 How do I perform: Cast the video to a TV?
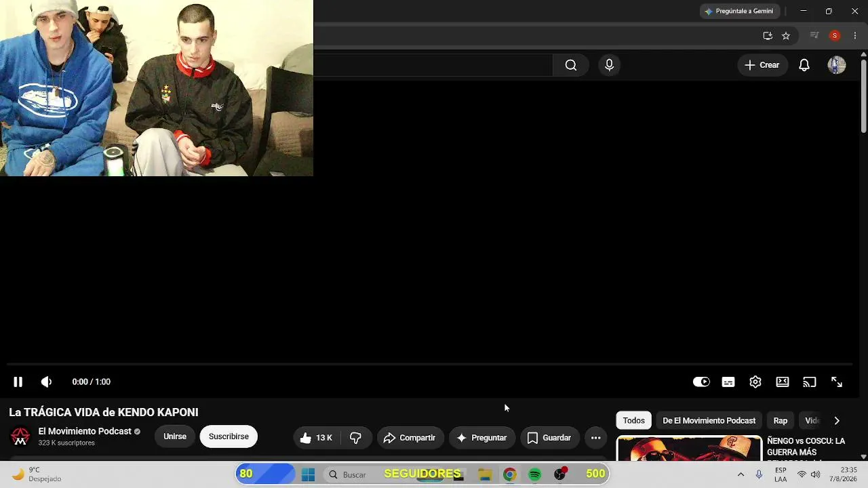tap(810, 382)
